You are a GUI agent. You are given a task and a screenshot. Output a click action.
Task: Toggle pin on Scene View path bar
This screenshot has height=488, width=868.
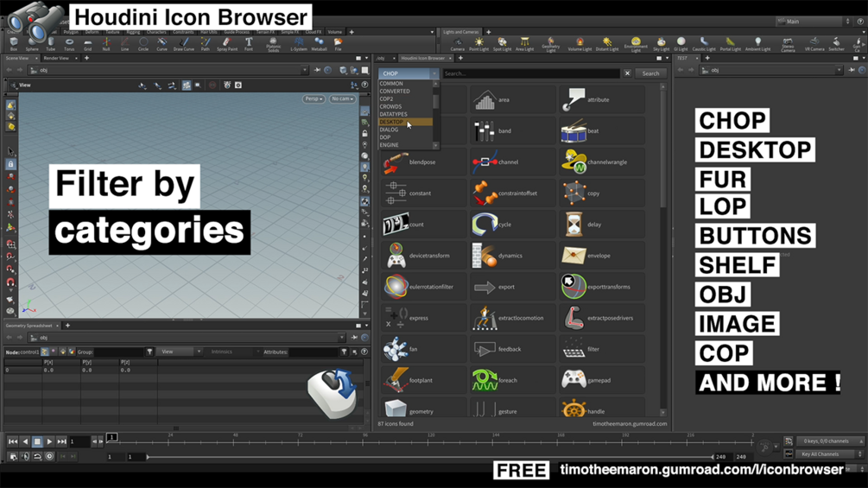pos(317,70)
